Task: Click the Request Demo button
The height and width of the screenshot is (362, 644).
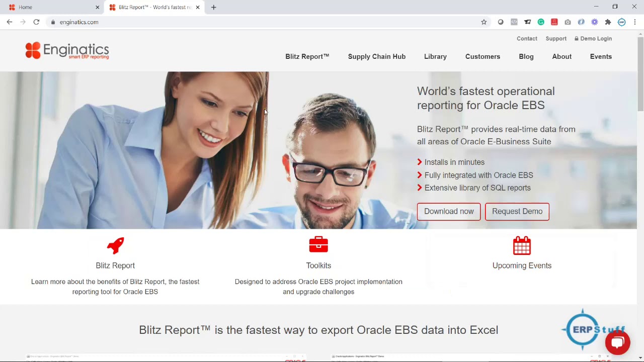Action: click(517, 211)
